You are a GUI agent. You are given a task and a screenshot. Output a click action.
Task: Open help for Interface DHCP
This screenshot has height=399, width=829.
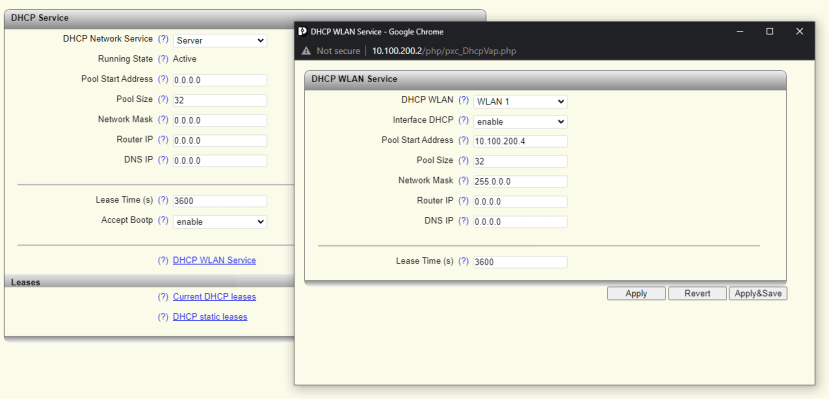pos(464,120)
